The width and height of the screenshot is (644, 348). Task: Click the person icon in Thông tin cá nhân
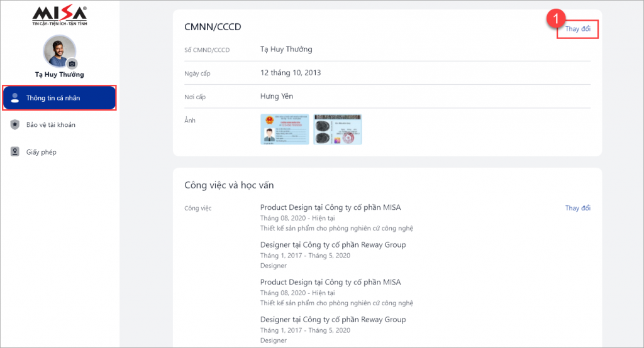(15, 97)
